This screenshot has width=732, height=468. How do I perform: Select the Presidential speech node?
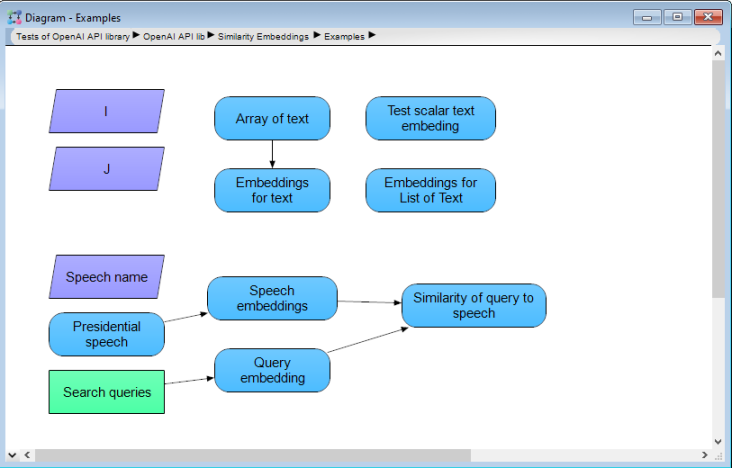click(106, 334)
